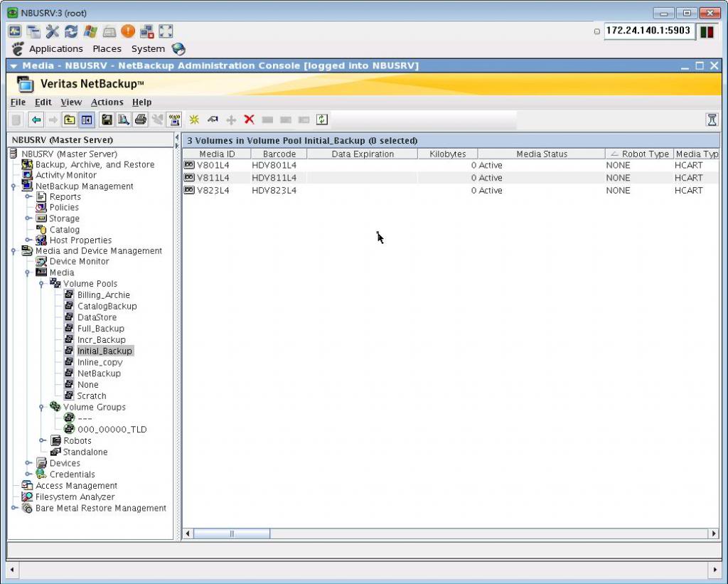The width and height of the screenshot is (728, 584).
Task: Expand the Devices tree node
Action: tap(28, 463)
